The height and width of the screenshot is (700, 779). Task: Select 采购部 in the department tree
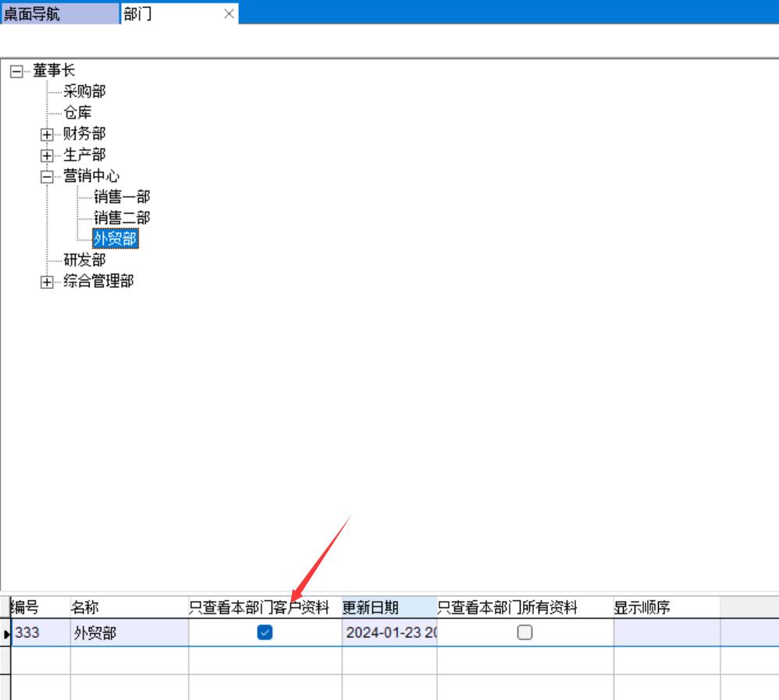(84, 92)
